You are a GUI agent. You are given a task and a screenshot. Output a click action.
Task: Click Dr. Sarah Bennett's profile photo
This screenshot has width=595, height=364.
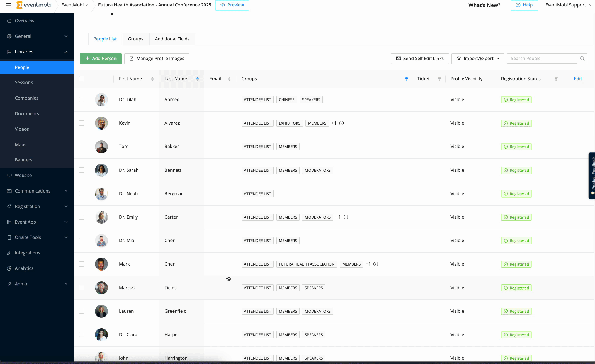(101, 170)
